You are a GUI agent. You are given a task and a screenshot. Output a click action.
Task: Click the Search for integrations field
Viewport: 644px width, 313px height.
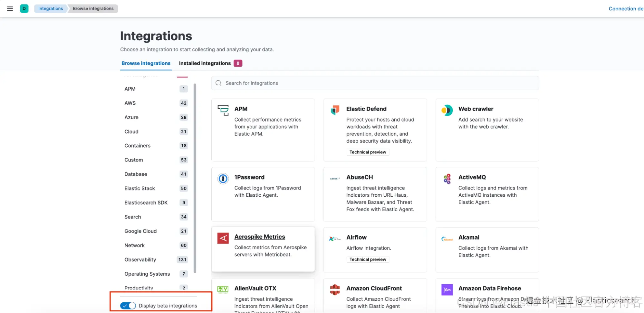pos(375,83)
